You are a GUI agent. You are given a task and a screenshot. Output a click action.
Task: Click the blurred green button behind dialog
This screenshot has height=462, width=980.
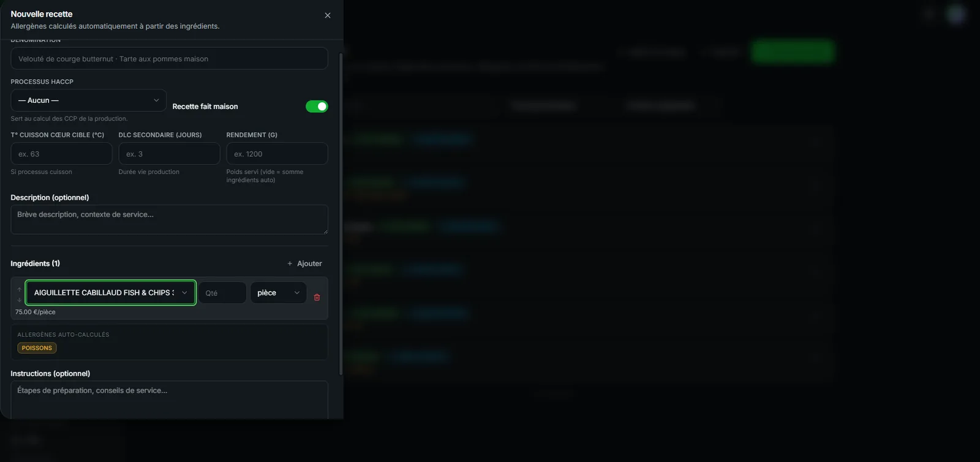click(x=793, y=52)
